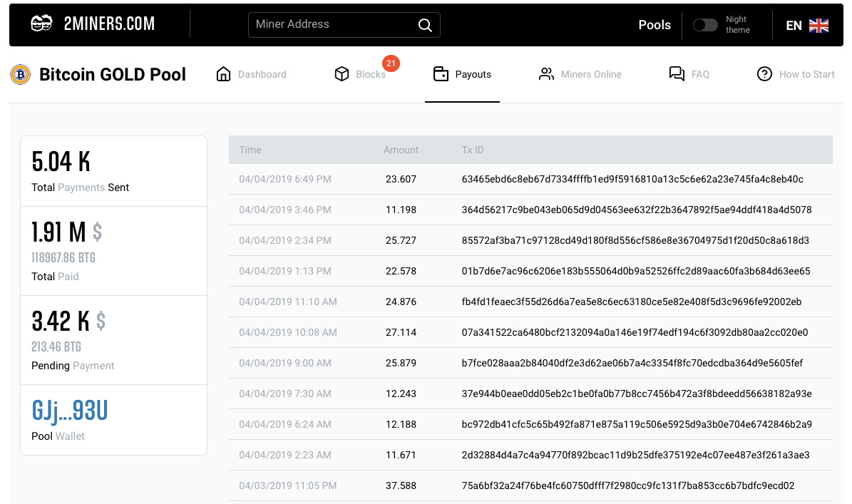Open the EN language selector
The width and height of the screenshot is (852, 504).
794,26
